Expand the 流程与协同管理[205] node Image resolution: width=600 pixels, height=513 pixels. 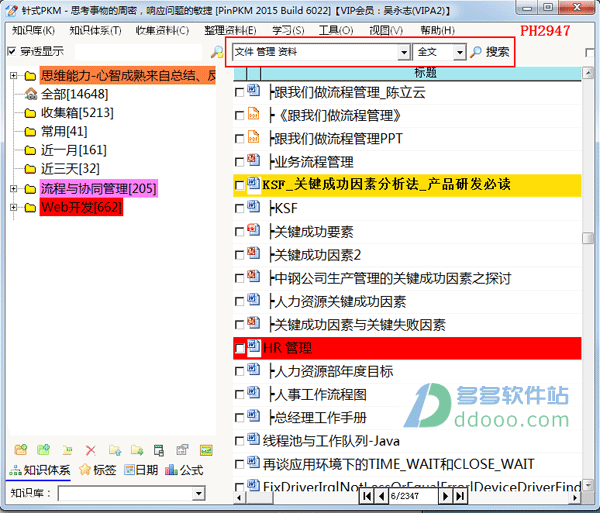click(x=14, y=188)
